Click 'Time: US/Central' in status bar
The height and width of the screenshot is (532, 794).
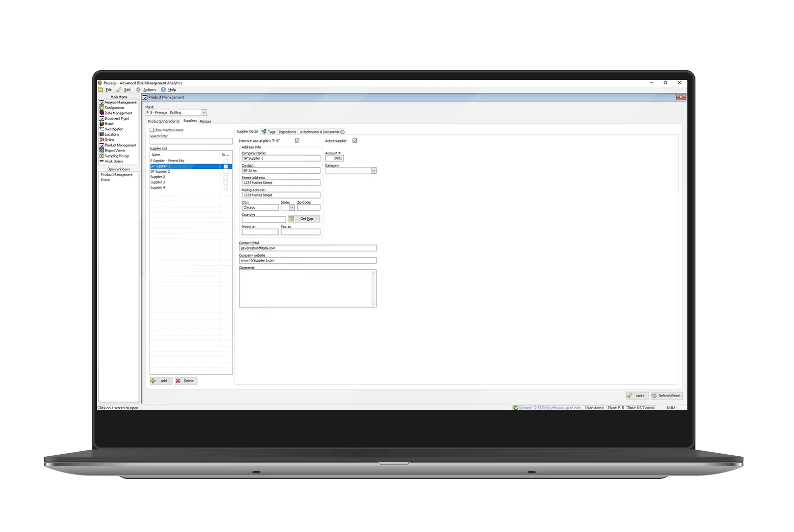tap(641, 408)
